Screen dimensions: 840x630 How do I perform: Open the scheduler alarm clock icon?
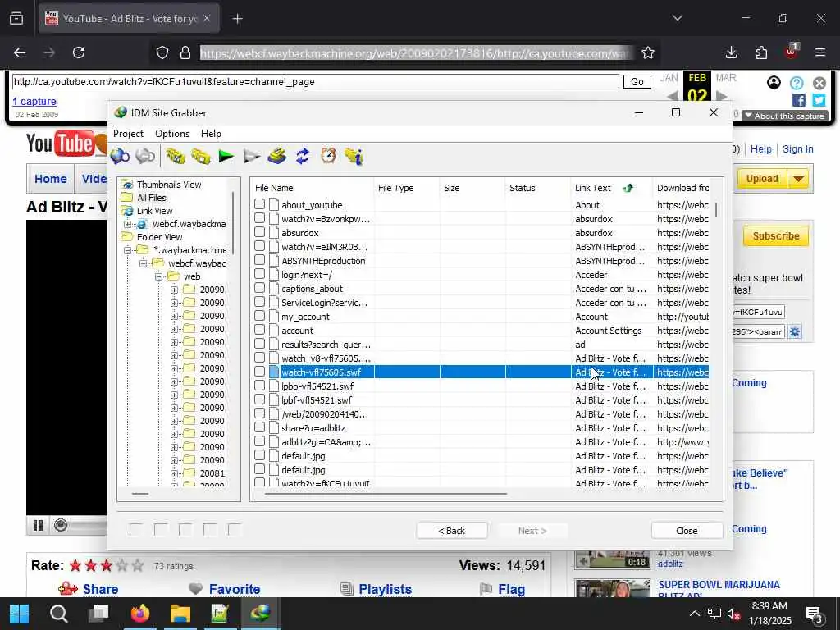(x=328, y=156)
